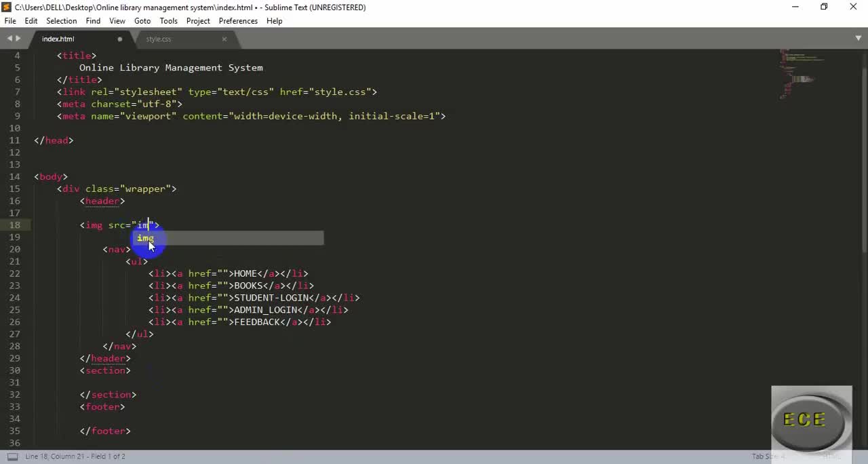The height and width of the screenshot is (464, 868).
Task: Click the 'Online Library Management System' title text
Action: tap(171, 68)
